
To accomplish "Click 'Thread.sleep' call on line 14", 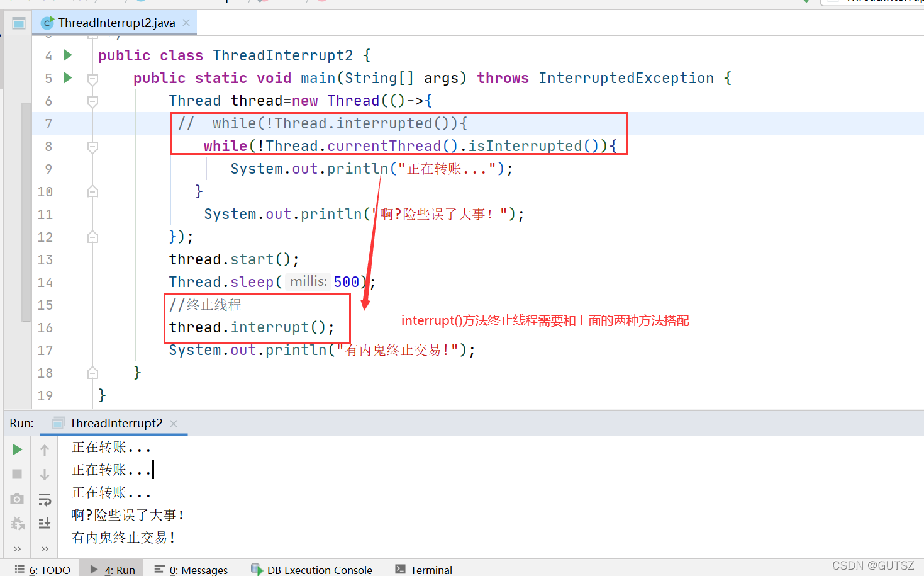I will (x=221, y=282).
